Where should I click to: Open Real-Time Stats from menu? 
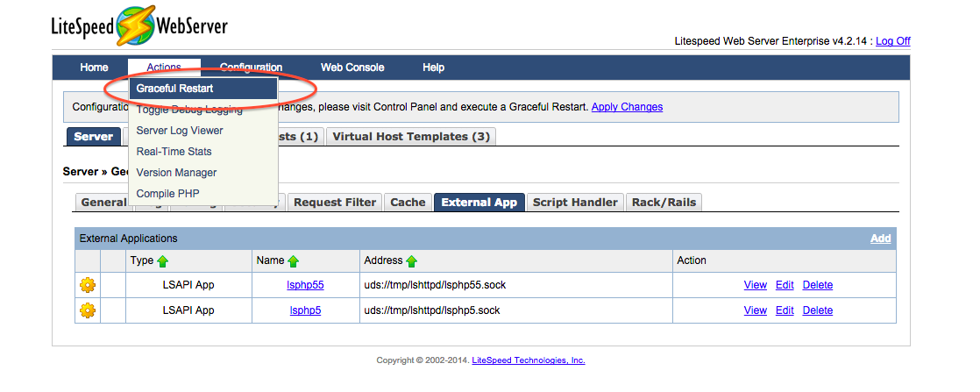coord(203,152)
